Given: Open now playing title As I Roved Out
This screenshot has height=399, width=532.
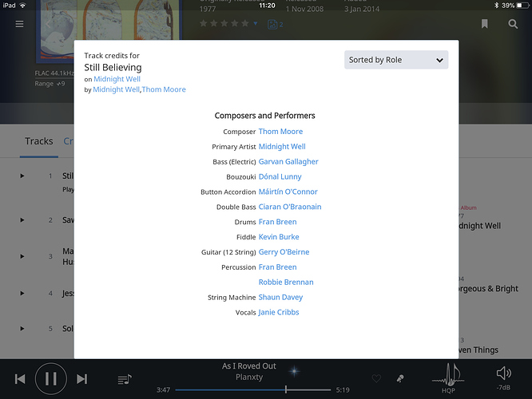Looking at the screenshot, I should point(249,366).
